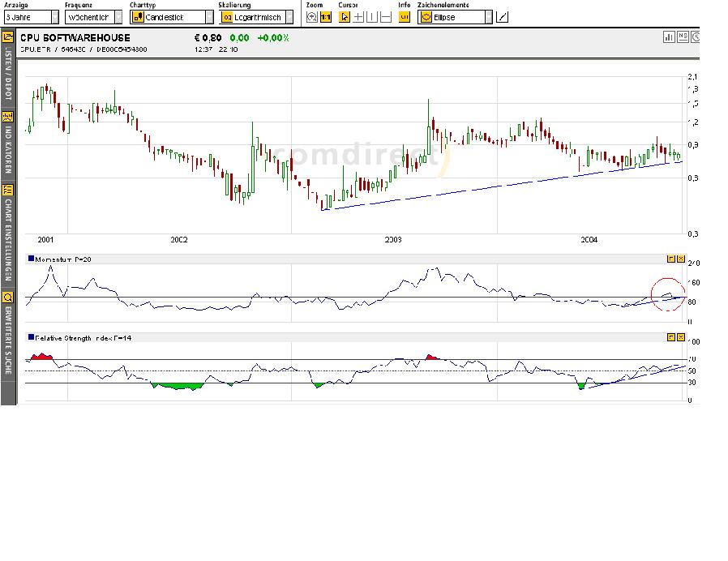Click the 2004 year label on axis
This screenshot has height=561, width=728.
tap(589, 240)
